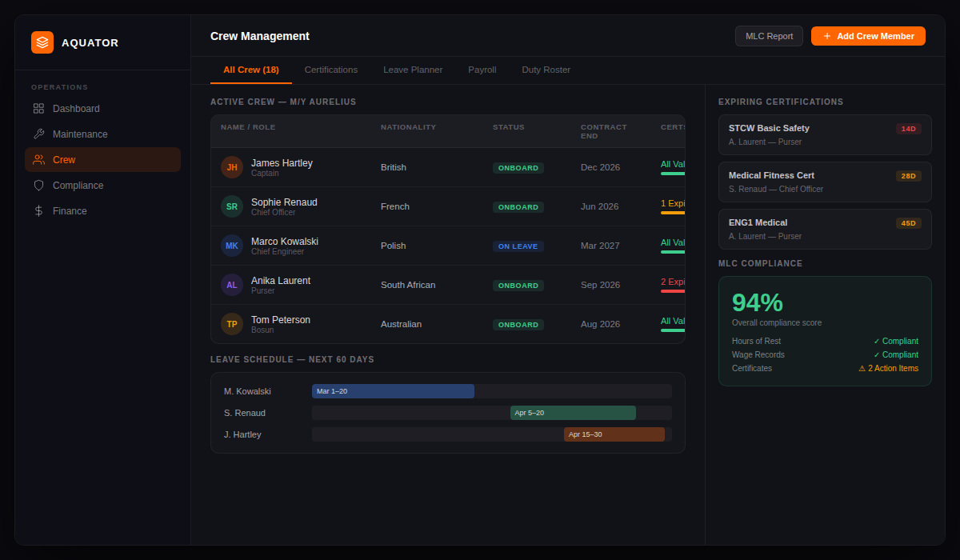Image resolution: width=960 pixels, height=560 pixels.
Task: Click the 2 Action Items warning
Action: tap(889, 368)
